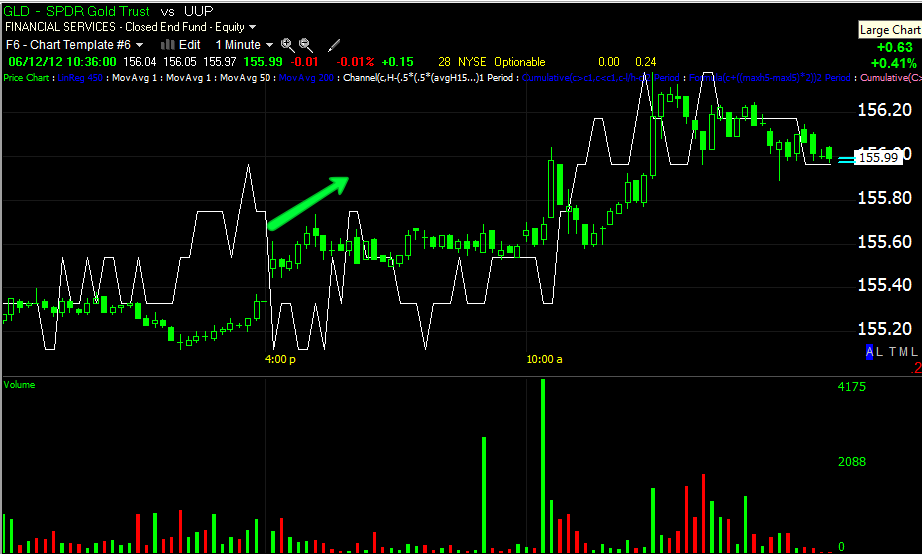
Task: Click the 155.60 price axis label
Action: tap(884, 242)
